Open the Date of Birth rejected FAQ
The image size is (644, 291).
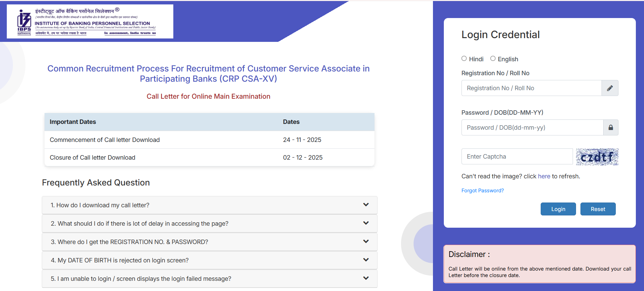[x=120, y=260]
